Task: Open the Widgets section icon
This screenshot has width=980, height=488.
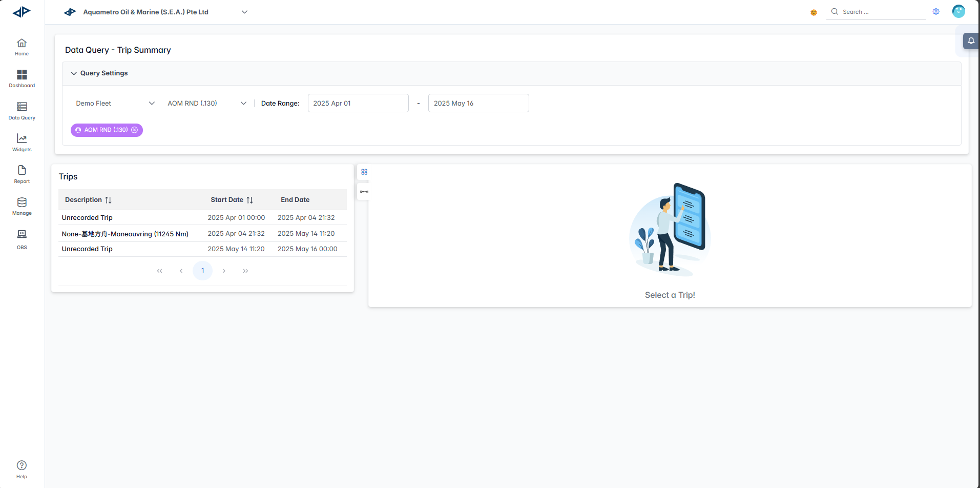Action: [22, 143]
